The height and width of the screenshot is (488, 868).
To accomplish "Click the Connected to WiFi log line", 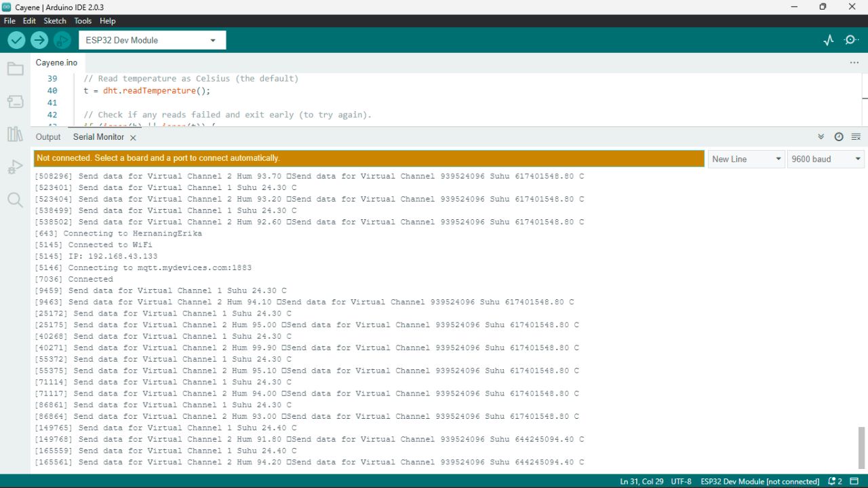I will pyautogui.click(x=94, y=245).
